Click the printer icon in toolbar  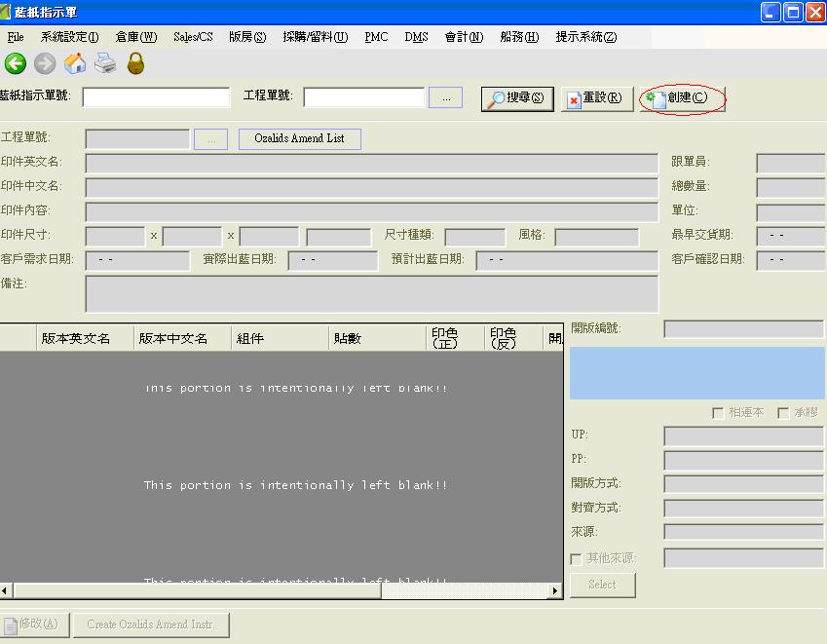(x=105, y=64)
